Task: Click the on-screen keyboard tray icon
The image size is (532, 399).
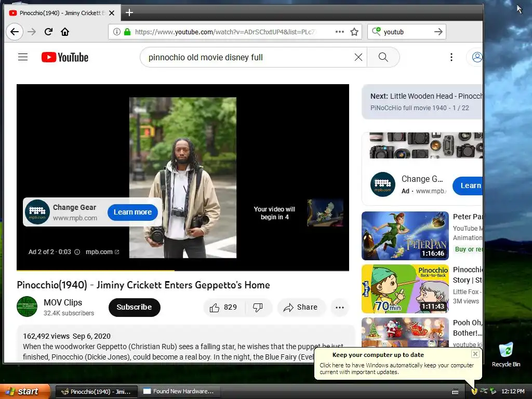Action: click(455, 392)
